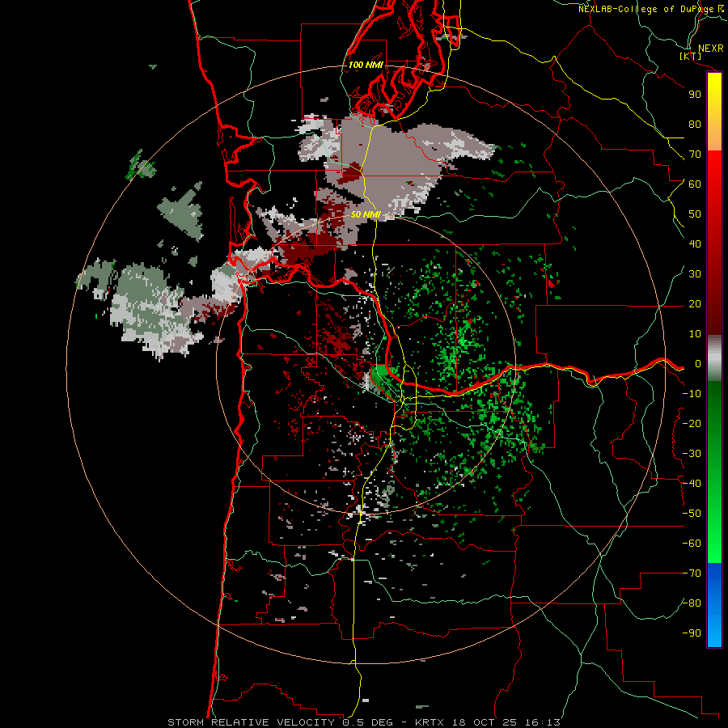Select the '70' value on velocity scale
Viewport: 728px width, 728px height.
(695, 154)
